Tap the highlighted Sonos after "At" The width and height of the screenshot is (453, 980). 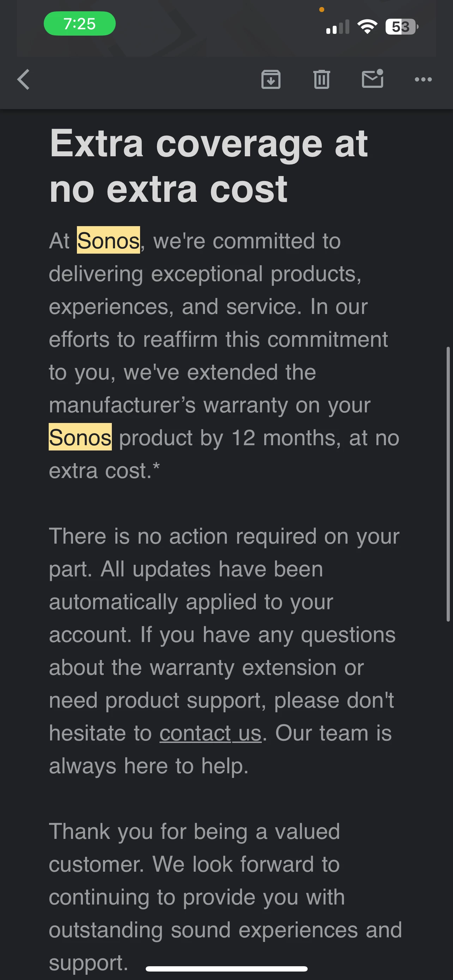[x=108, y=241]
